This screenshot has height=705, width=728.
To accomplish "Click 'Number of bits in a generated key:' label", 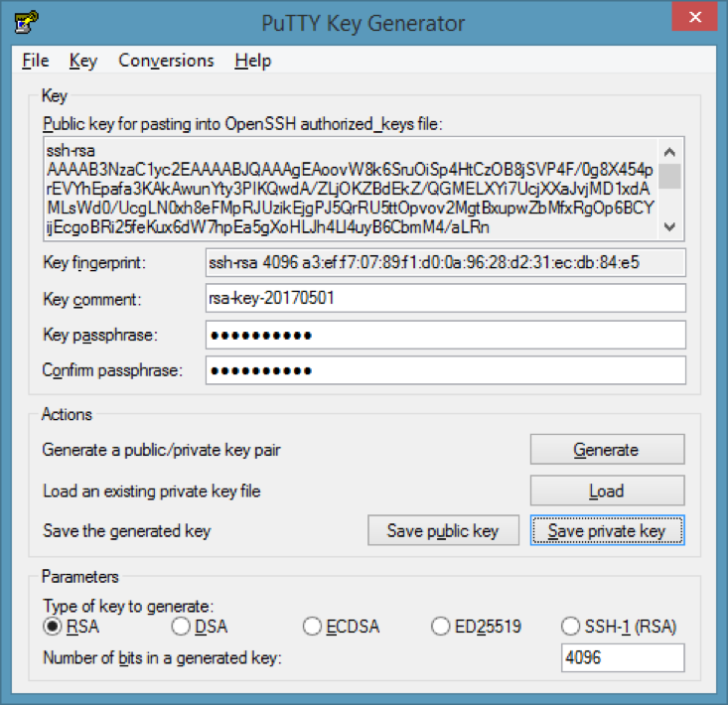I will pos(162,658).
